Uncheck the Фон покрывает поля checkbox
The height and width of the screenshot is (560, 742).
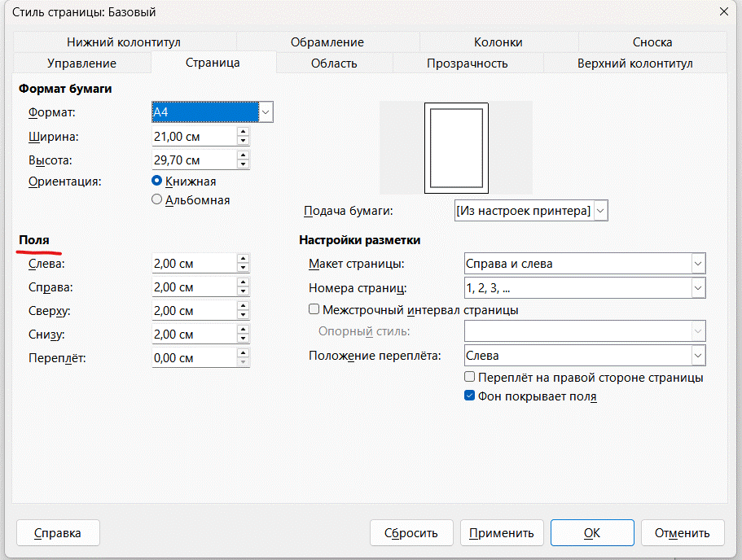pos(469,396)
